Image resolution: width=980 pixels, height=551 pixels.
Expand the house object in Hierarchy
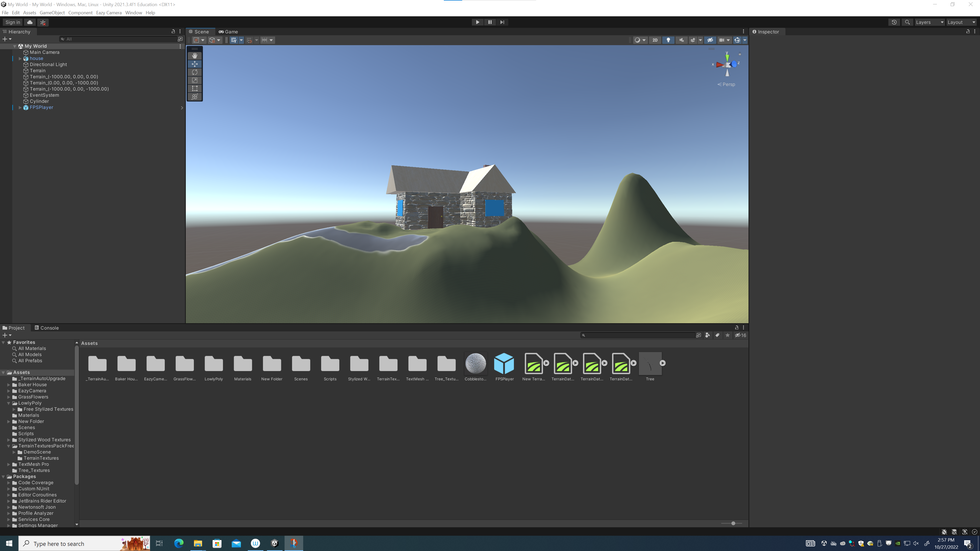point(20,59)
